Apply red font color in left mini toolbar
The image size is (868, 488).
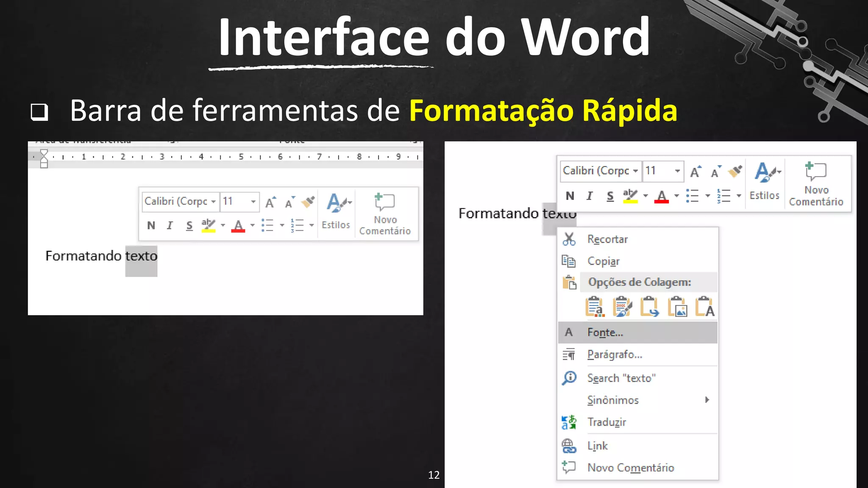point(238,225)
